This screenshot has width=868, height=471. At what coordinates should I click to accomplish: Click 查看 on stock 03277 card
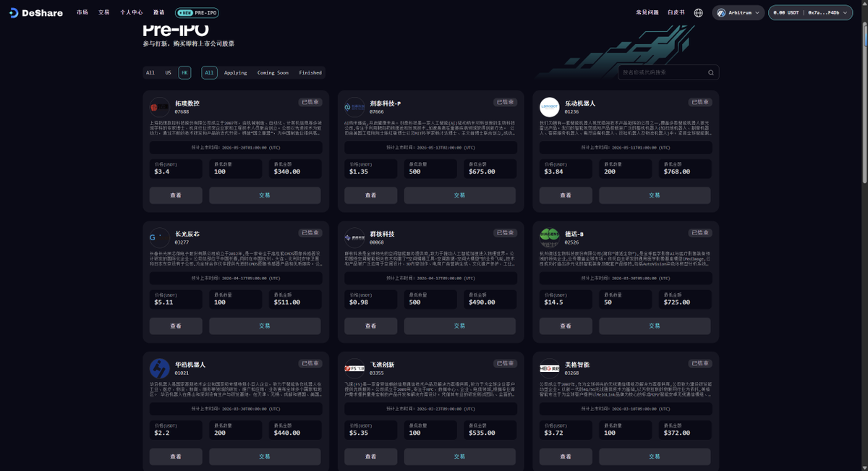(176, 326)
